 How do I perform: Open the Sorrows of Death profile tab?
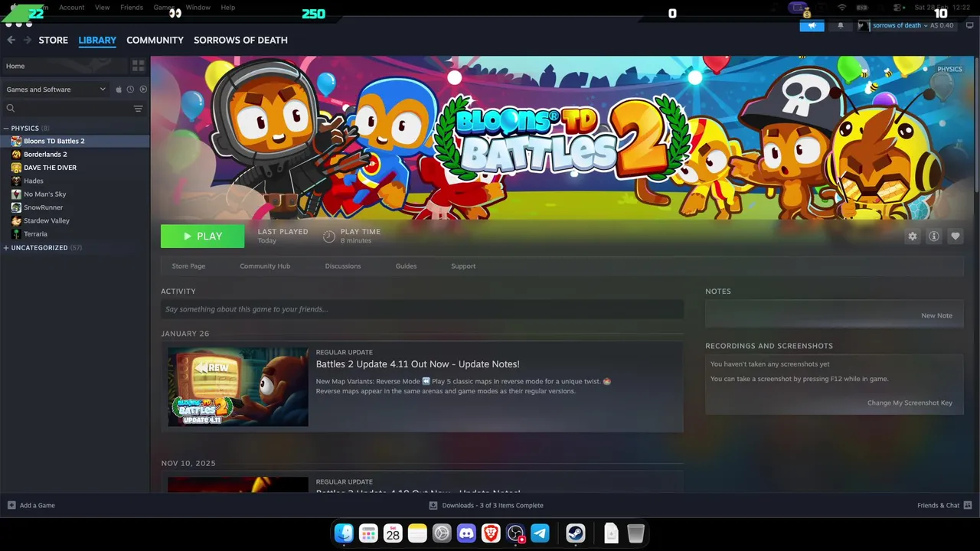coord(240,40)
